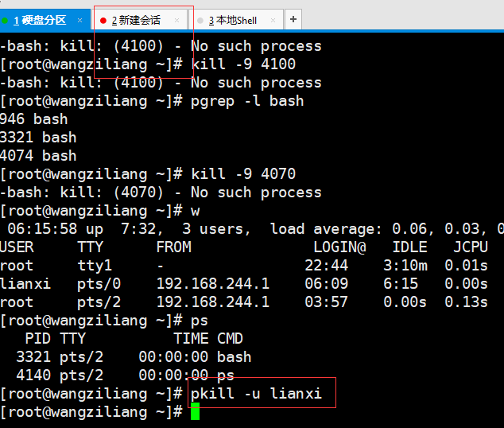Click idle value '3:10m'
This screenshot has height=428, width=504.
405,265
